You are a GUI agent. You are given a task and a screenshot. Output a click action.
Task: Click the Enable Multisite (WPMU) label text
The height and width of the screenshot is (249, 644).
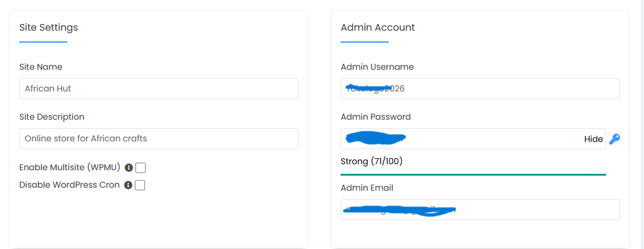[x=70, y=167]
